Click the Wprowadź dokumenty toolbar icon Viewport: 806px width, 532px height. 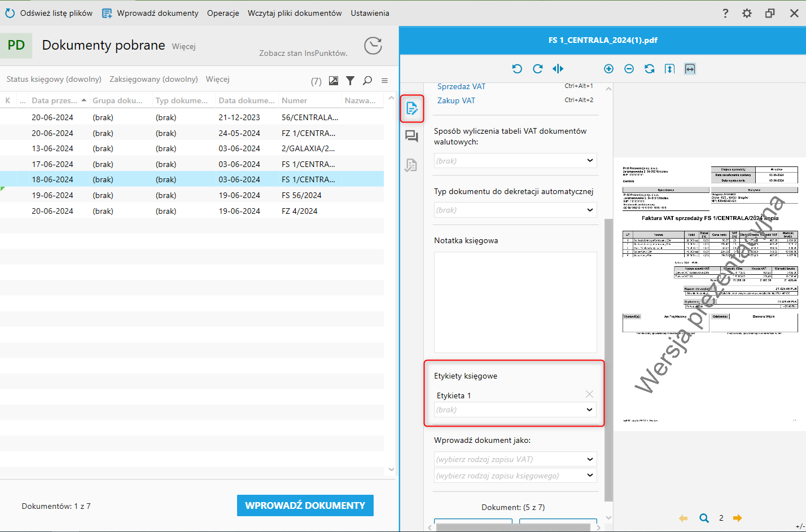tap(107, 13)
